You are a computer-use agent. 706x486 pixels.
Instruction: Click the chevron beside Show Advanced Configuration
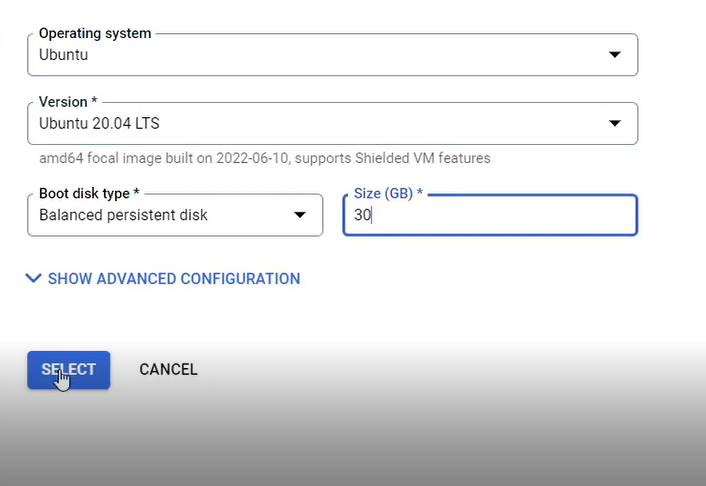tap(33, 278)
